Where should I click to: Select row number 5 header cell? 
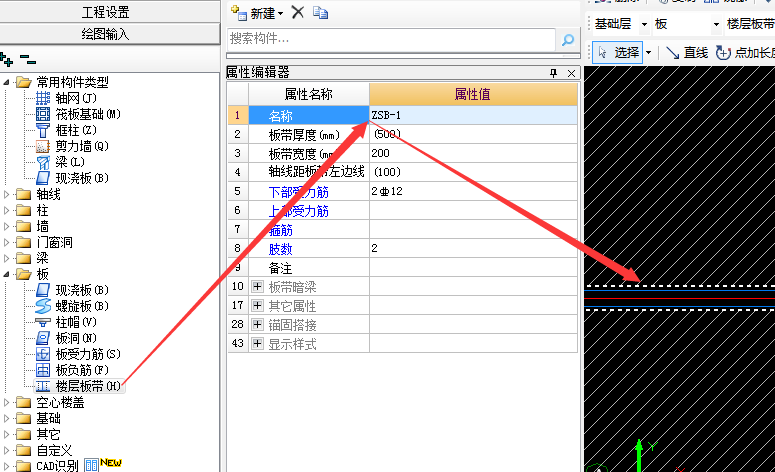[238, 191]
